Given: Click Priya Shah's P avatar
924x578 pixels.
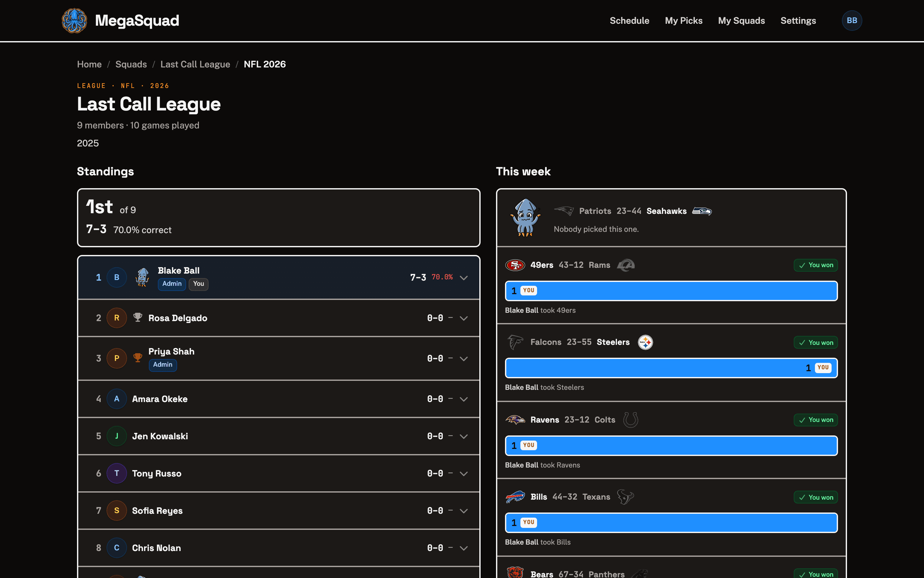Looking at the screenshot, I should click(116, 358).
